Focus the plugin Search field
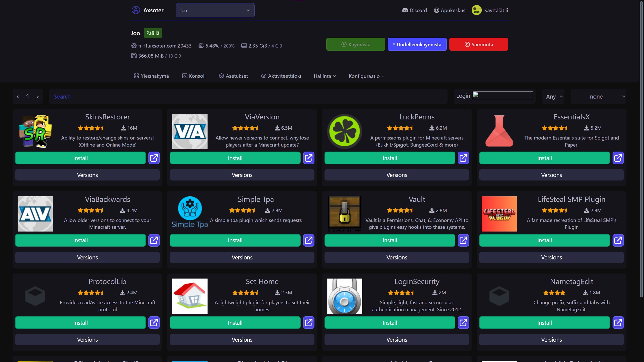The image size is (644, 362). pos(248,97)
